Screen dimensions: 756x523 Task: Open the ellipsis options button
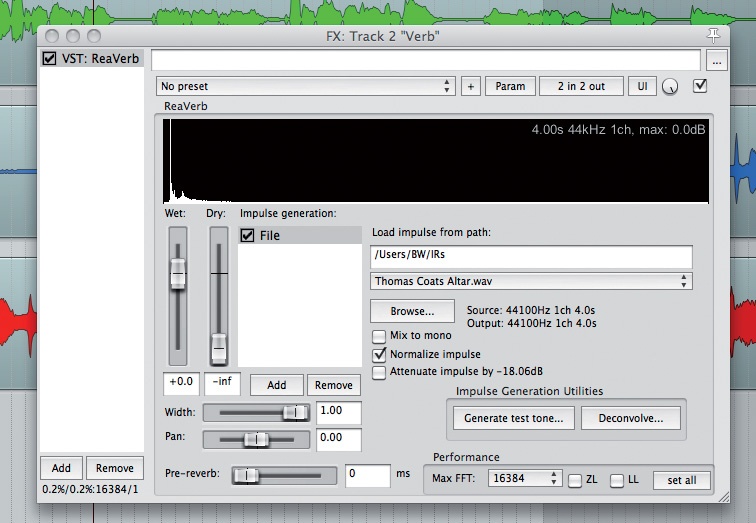click(x=716, y=61)
